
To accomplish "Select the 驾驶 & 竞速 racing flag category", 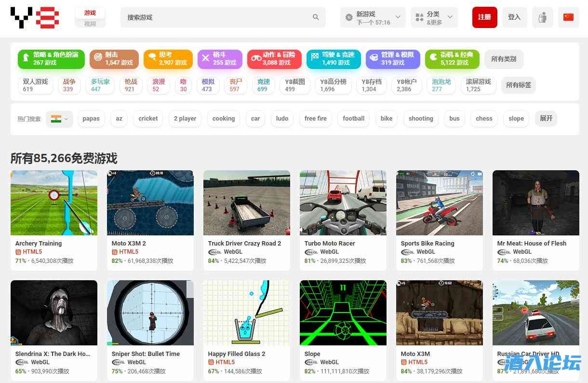I will 333,59.
